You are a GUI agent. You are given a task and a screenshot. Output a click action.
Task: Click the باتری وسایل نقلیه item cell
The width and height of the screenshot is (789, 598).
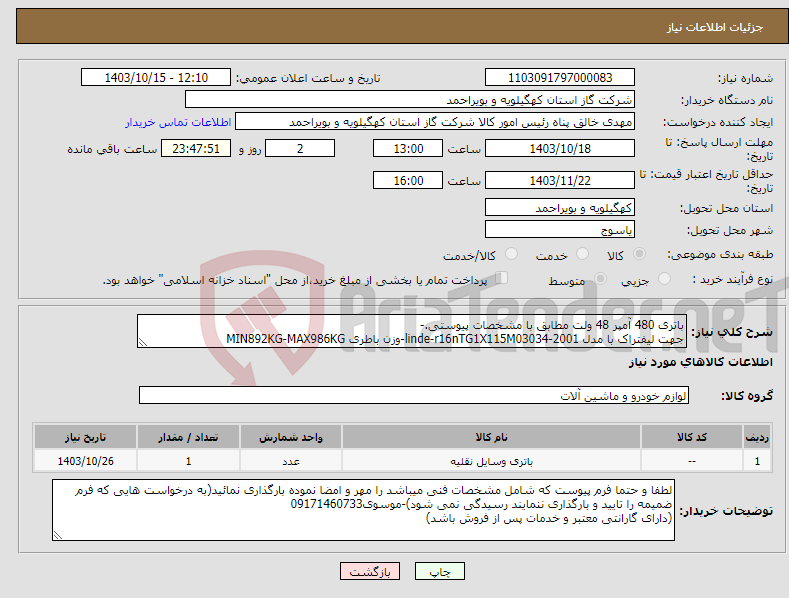click(491, 461)
